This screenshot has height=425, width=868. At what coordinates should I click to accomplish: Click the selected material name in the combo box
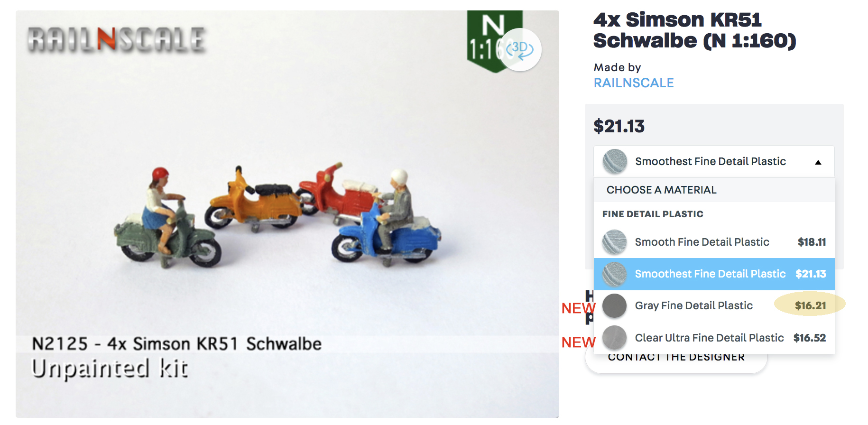(710, 161)
